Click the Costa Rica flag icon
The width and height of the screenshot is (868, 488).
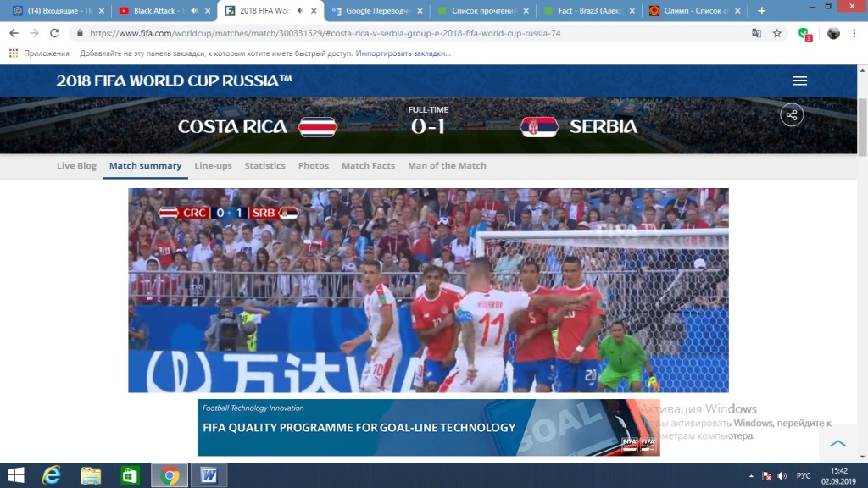(x=317, y=127)
